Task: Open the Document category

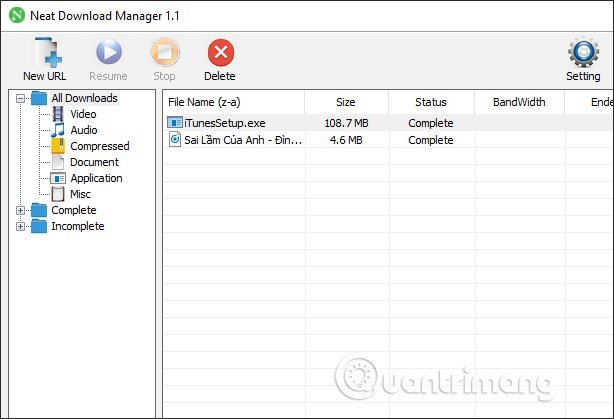Action: (x=94, y=162)
